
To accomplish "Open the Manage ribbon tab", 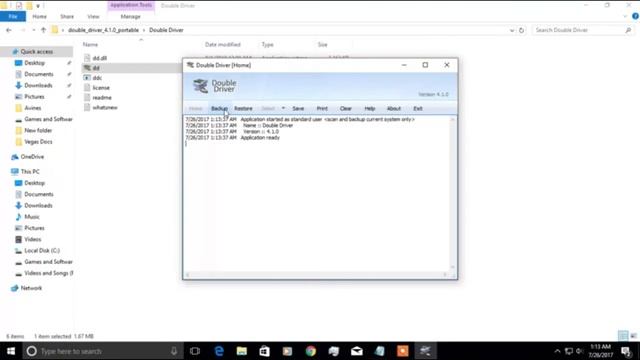I will 131,16.
